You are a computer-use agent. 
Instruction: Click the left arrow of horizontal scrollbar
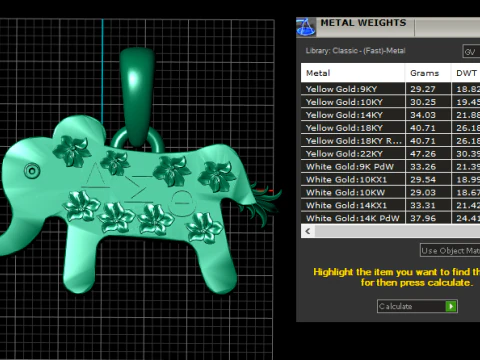pyautogui.click(x=308, y=231)
